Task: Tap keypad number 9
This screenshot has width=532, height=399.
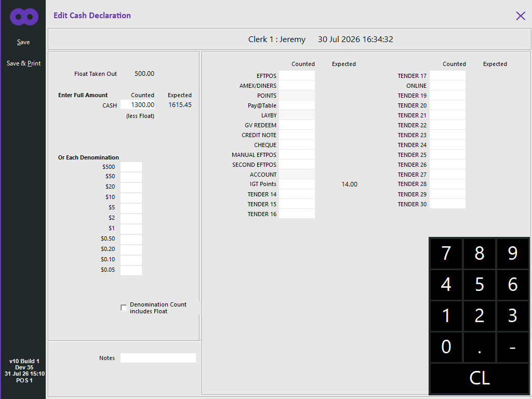Action: (x=513, y=253)
